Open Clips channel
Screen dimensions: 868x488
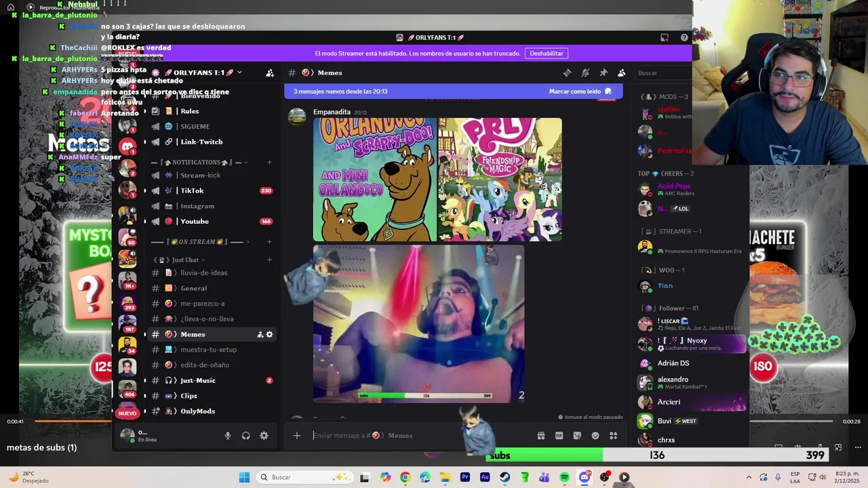pos(212,396)
